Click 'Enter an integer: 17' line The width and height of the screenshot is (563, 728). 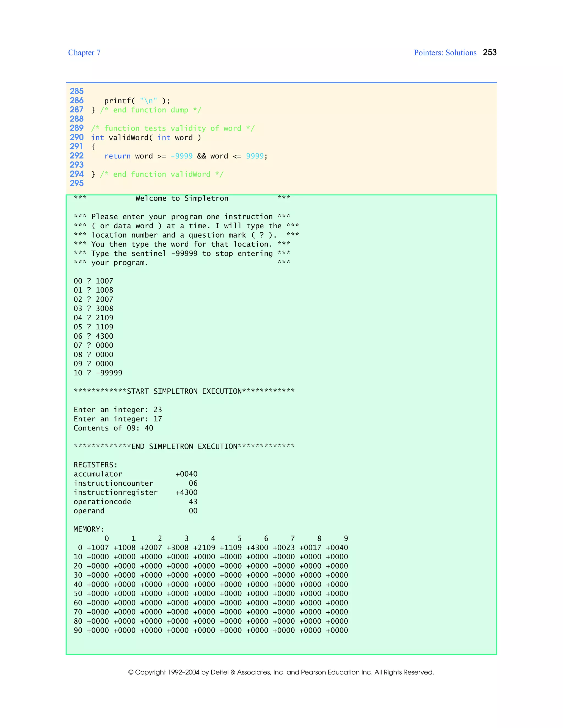click(118, 419)
